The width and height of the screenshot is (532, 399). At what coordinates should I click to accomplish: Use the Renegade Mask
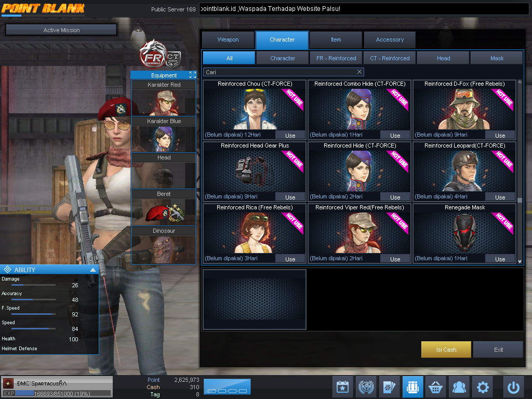[500, 259]
